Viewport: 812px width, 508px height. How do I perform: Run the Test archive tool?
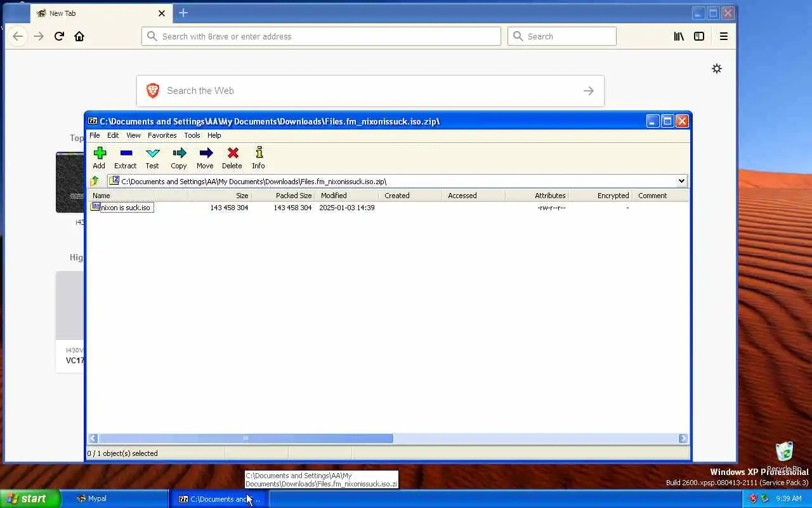coord(152,157)
